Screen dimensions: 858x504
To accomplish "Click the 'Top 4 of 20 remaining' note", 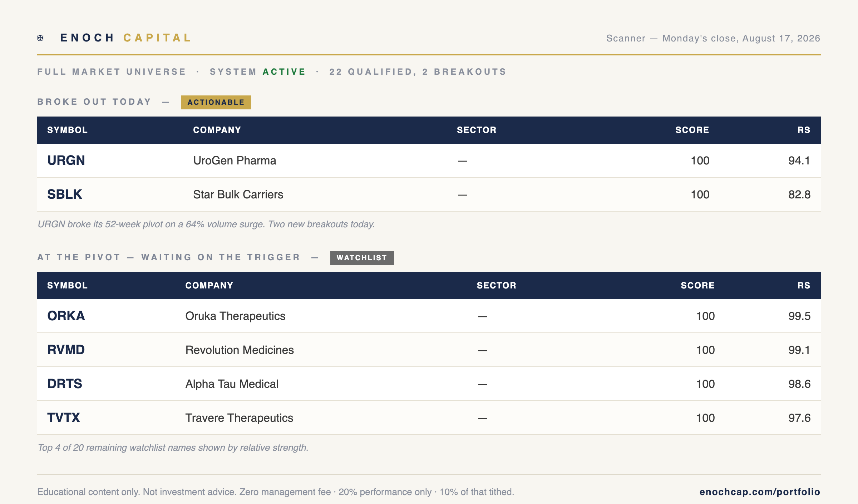I will coord(173,448).
